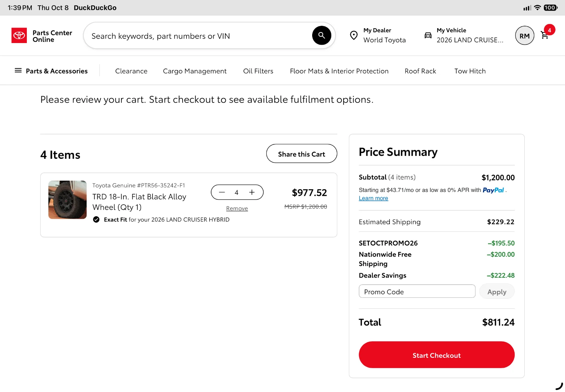Remove the TRD wheel from cart
565x392 pixels.
pyautogui.click(x=237, y=209)
